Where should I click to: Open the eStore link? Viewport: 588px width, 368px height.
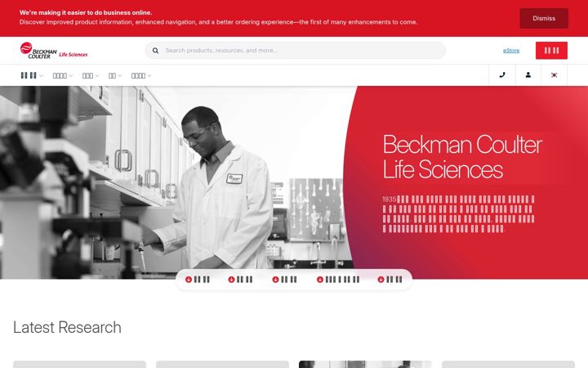pyautogui.click(x=511, y=51)
